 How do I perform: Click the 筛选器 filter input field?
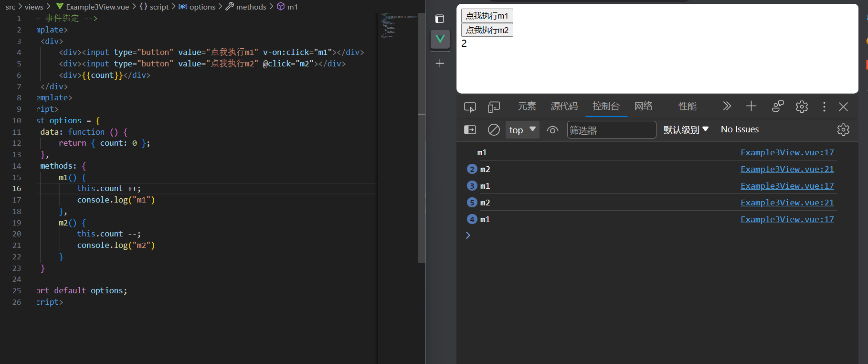tap(611, 130)
